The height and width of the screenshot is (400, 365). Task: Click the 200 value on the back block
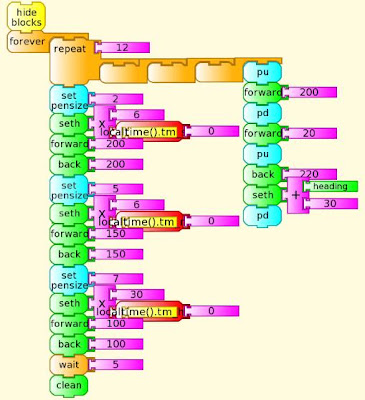115,164
